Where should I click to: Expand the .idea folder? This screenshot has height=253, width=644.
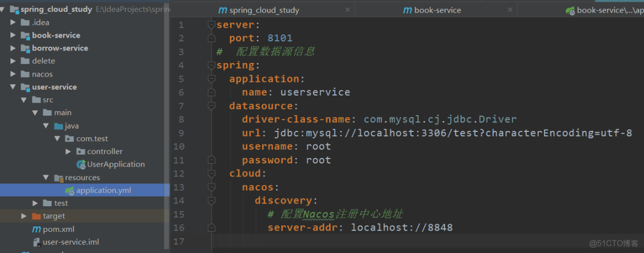coord(13,23)
